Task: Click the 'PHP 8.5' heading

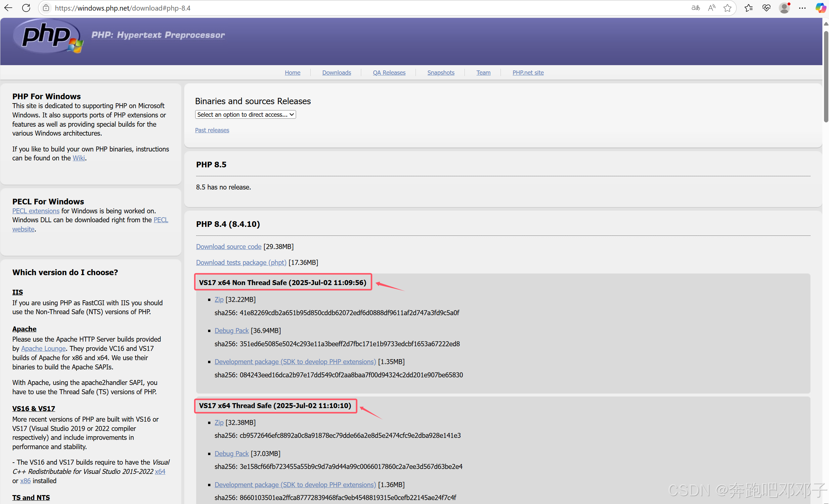Action: 211,164
